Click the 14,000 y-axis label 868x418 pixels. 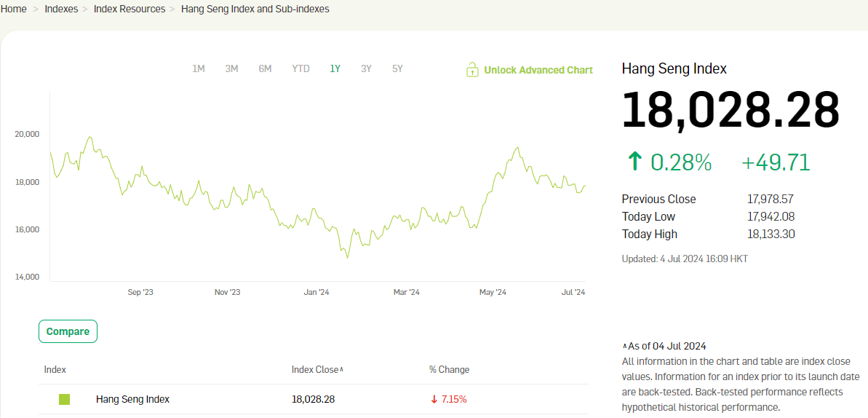click(x=27, y=277)
